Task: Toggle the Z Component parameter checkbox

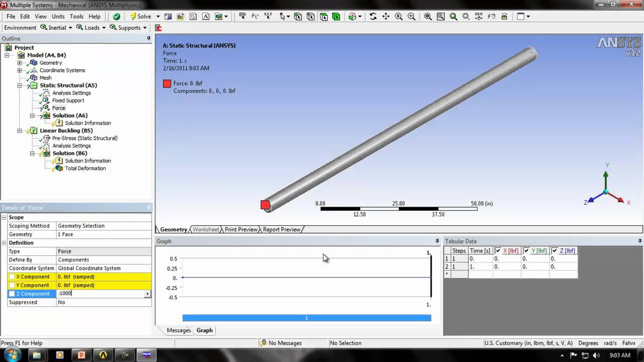Action: [x=12, y=294]
